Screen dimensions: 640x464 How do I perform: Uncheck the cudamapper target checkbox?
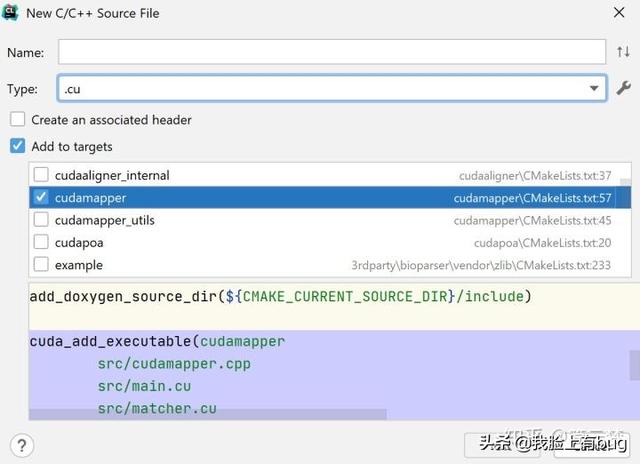click(41, 198)
